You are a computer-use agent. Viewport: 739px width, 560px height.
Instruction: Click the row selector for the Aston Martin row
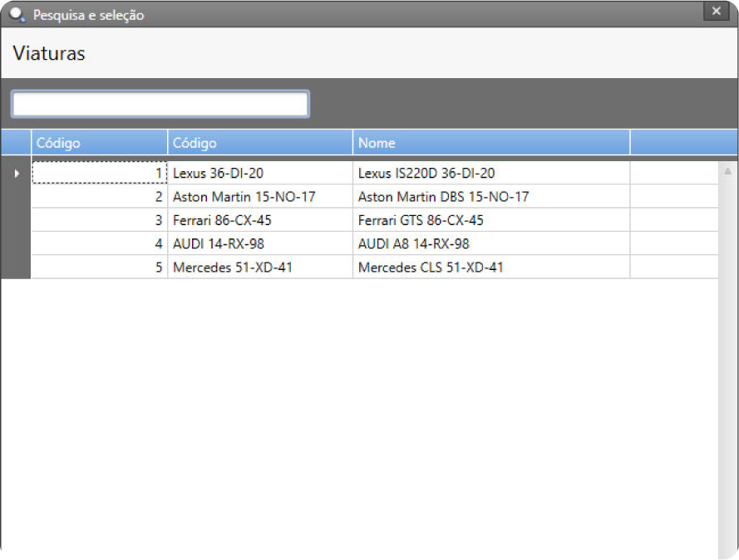[x=16, y=197]
